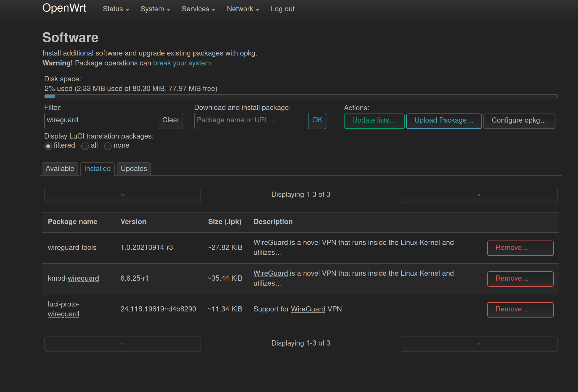The width and height of the screenshot is (578, 392).
Task: Click the Description column header
Action: coord(273,222)
